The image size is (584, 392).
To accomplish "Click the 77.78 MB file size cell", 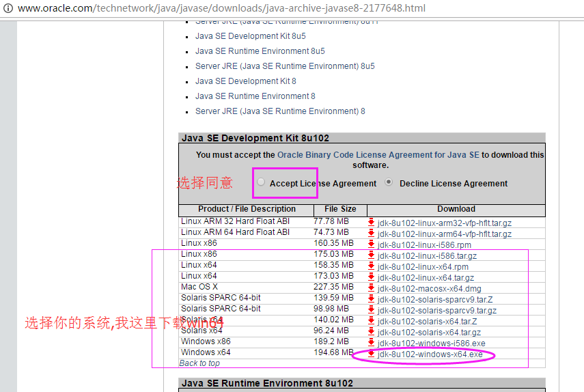I will (331, 221).
